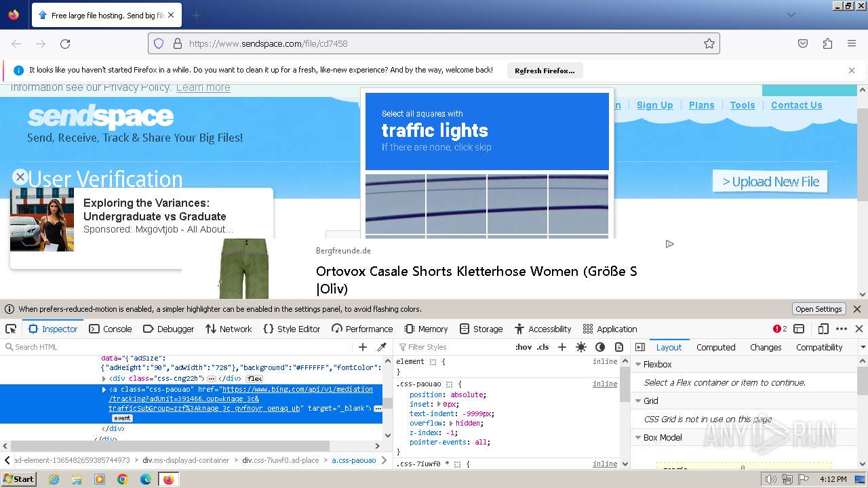The width and height of the screenshot is (868, 488).
Task: Open the Network panel
Action: (228, 329)
